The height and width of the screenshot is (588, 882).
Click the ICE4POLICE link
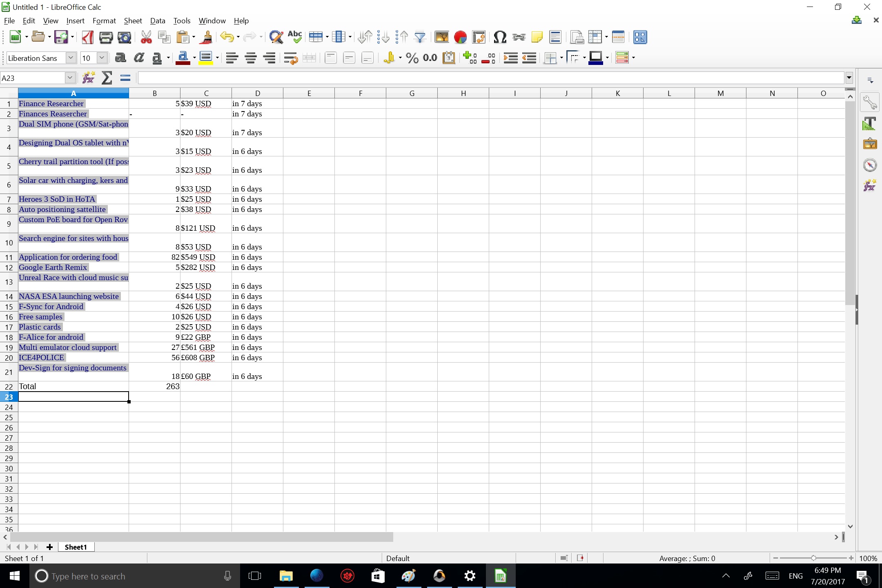click(x=41, y=358)
